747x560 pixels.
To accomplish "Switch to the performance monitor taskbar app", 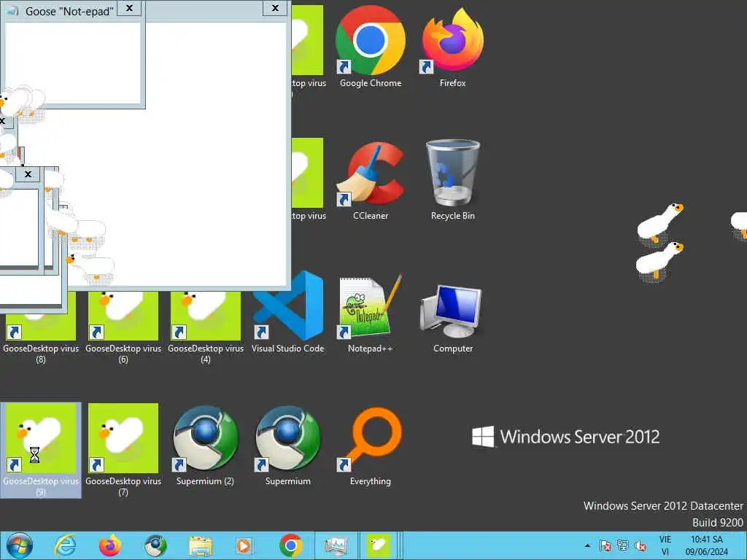I will [x=336, y=545].
